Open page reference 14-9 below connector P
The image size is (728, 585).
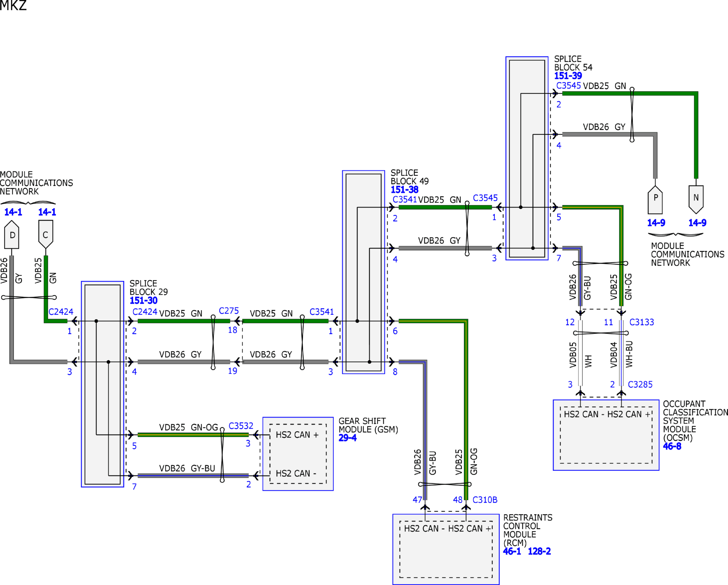pos(656,223)
